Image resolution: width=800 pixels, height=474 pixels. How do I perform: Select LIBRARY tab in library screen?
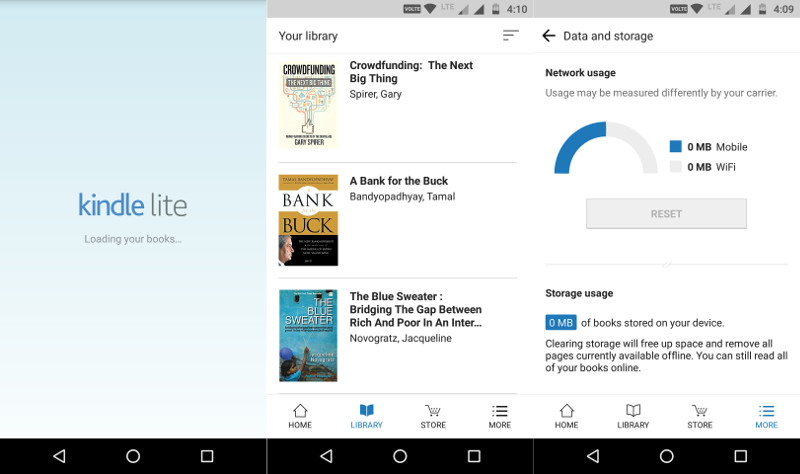366,416
